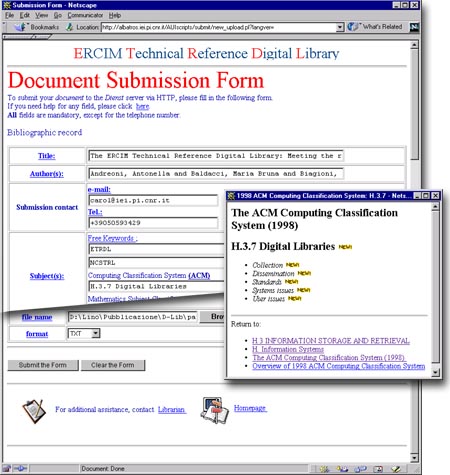Open the H.3 Information Storage and Retrieval link
Screen dimensions: 450x475
331,341
